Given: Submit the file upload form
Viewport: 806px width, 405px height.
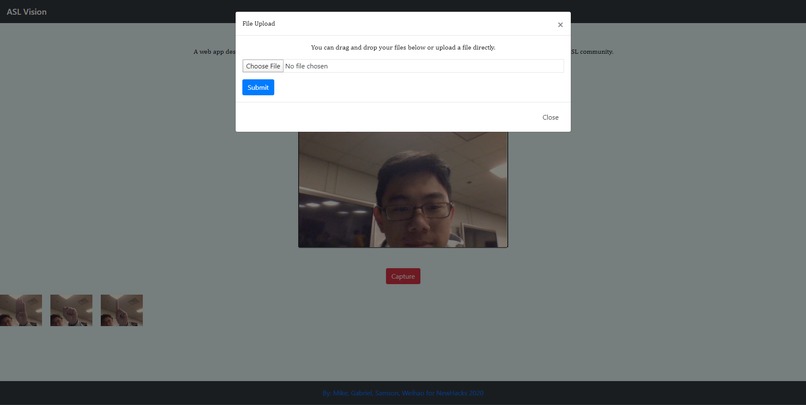Looking at the screenshot, I should click(258, 87).
